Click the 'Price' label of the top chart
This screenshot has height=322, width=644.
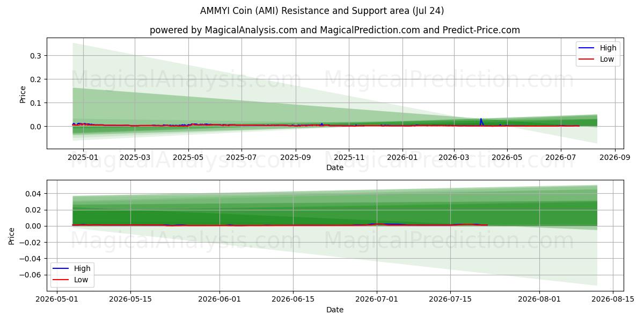23,93
